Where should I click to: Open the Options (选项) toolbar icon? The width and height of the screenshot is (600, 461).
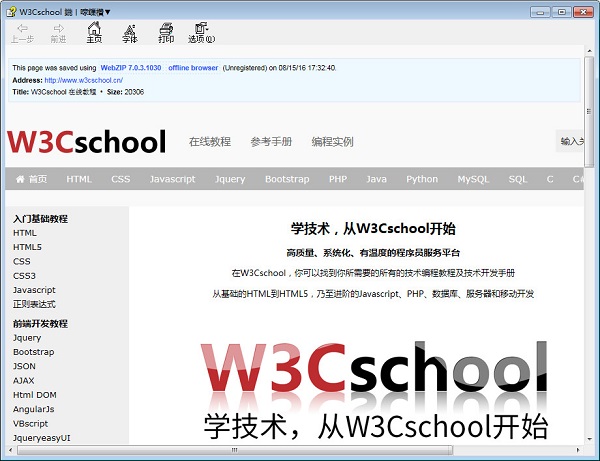201,31
